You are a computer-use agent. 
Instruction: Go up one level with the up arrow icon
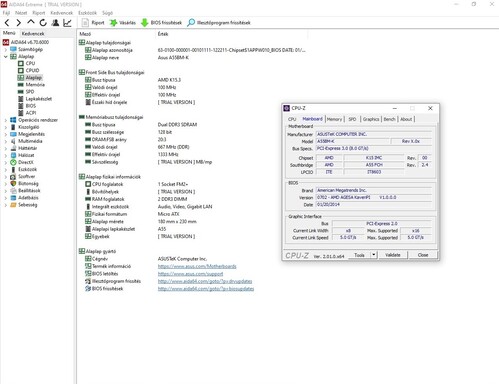coord(31,22)
